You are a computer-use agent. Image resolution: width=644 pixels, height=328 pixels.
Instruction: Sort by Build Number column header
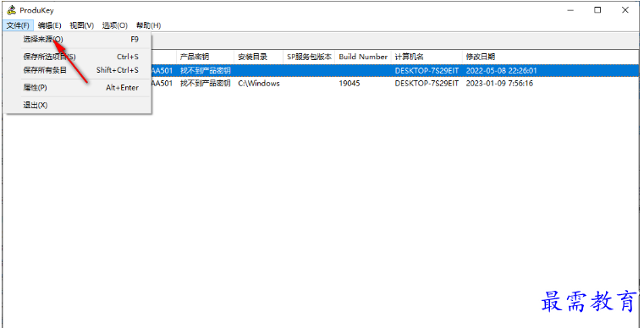pyautogui.click(x=363, y=57)
